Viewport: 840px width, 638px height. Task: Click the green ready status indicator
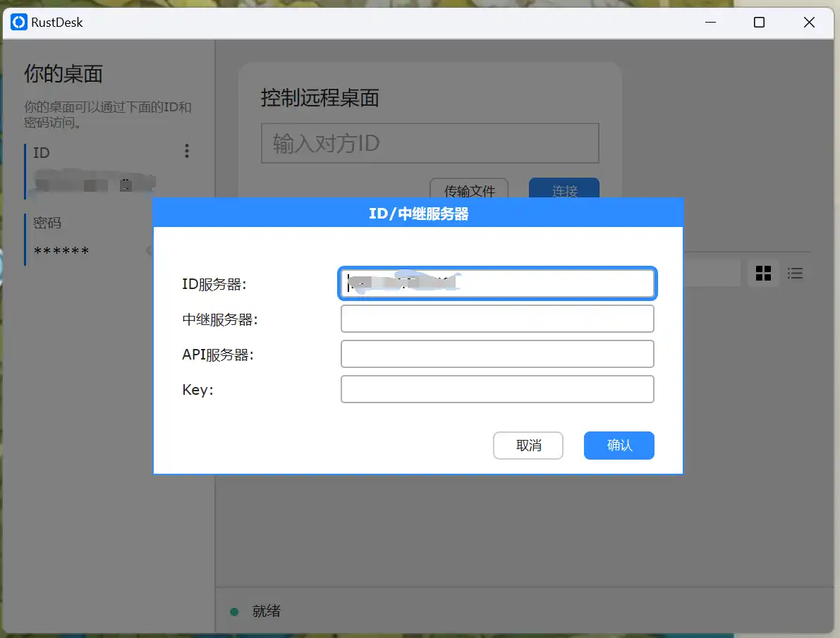tap(233, 611)
